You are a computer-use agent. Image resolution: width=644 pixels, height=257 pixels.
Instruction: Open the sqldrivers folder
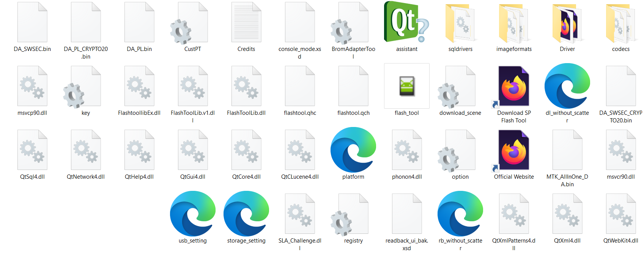click(460, 23)
